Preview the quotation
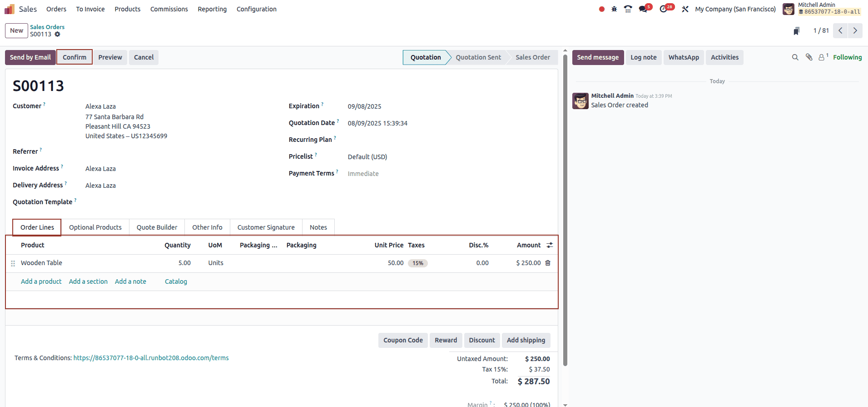Screen dimensions: 868x407 tap(110, 57)
